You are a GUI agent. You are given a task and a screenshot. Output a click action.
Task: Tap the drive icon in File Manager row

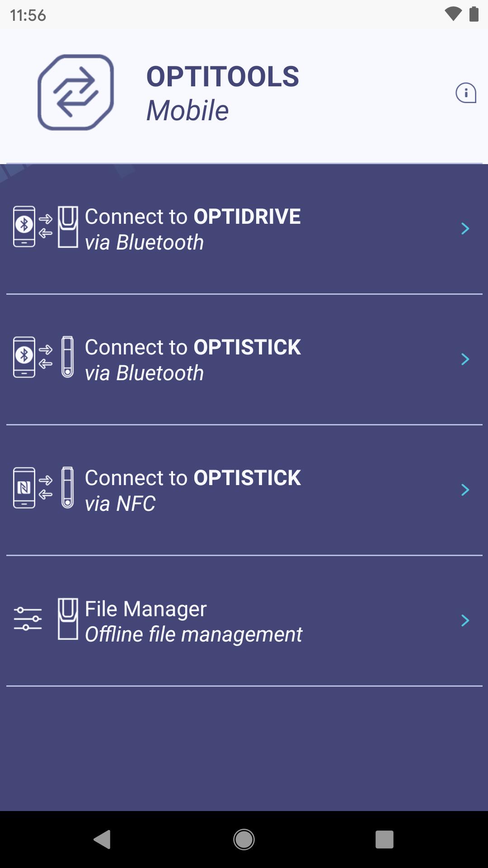[x=68, y=619]
